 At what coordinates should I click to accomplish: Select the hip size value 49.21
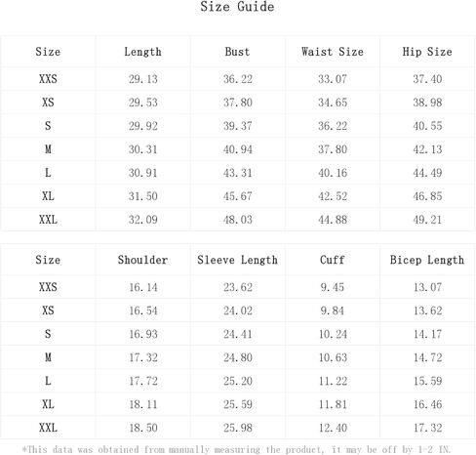coord(427,220)
